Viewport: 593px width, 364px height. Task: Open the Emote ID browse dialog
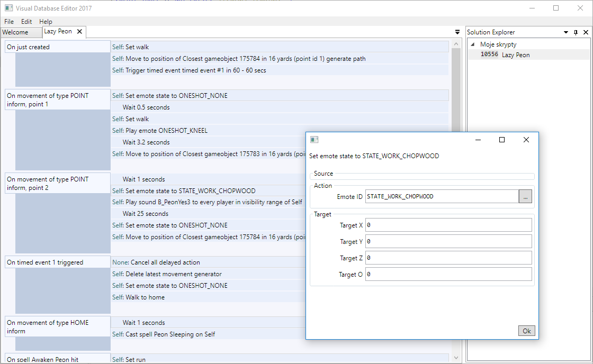[525, 196]
